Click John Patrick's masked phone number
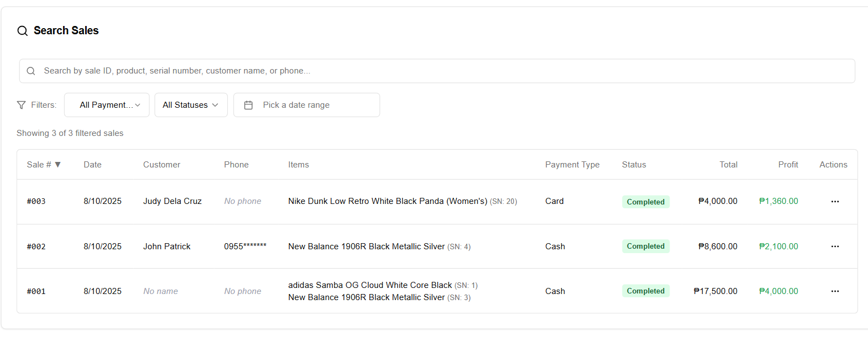 click(245, 246)
